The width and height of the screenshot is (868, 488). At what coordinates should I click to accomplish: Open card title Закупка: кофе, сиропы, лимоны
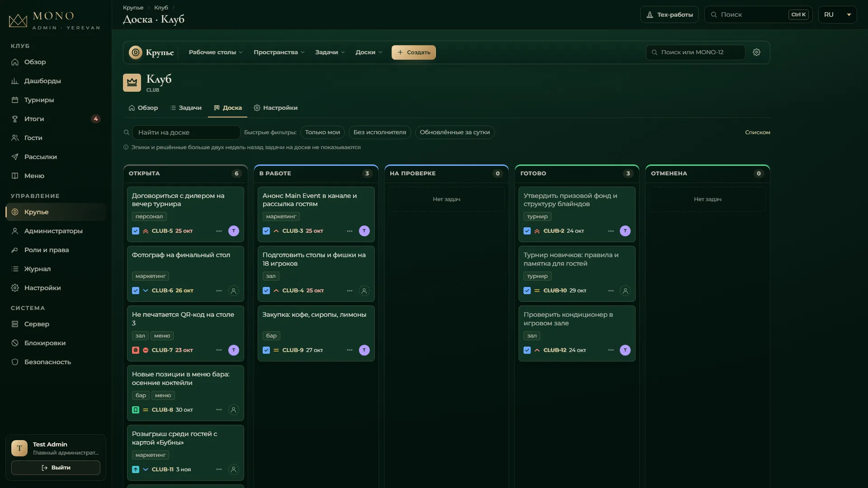(314, 315)
